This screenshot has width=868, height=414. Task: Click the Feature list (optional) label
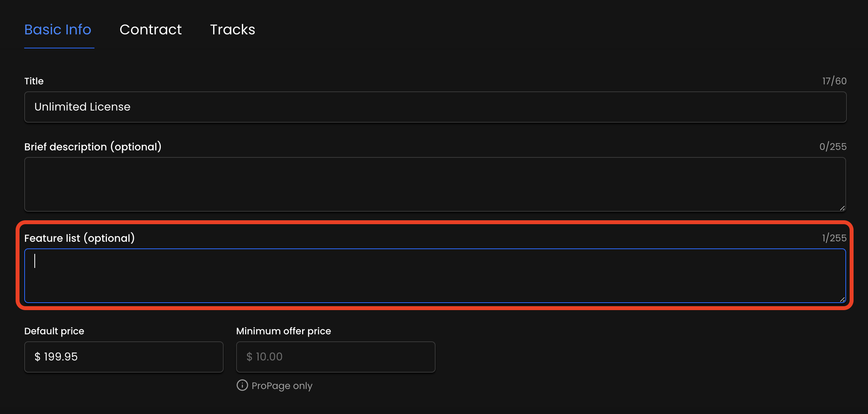80,238
